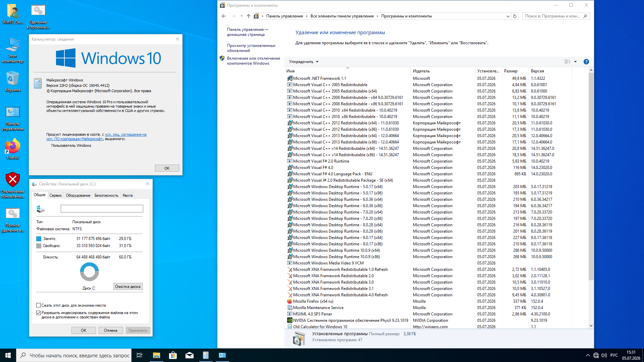Select the Корзина recycle bin icon

click(x=13, y=81)
